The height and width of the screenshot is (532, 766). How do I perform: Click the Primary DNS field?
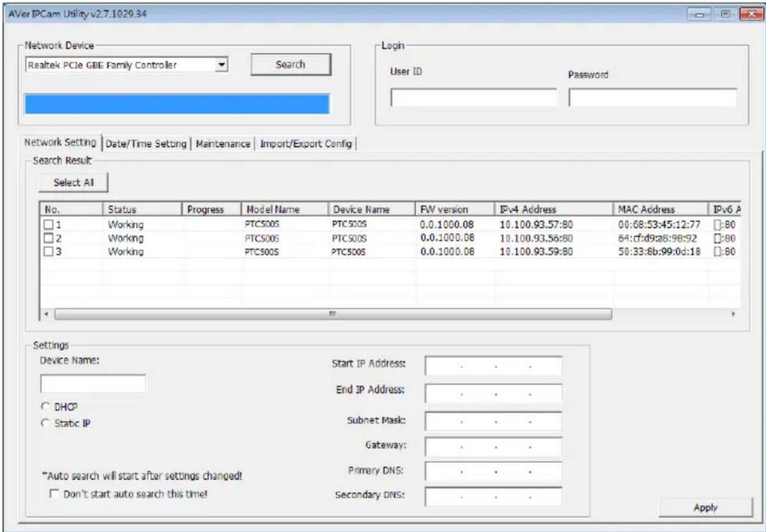point(493,471)
